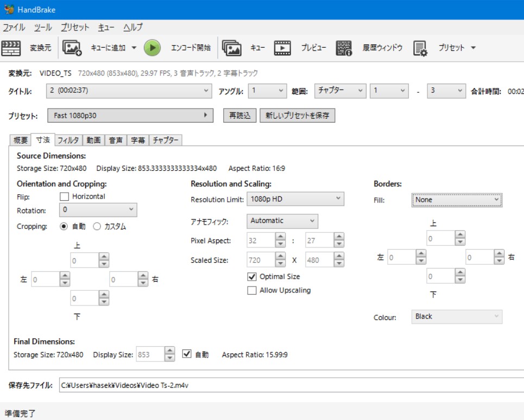524x420 pixels.
Task: Increase Pixel Aspect 32 value
Action: (x=280, y=237)
